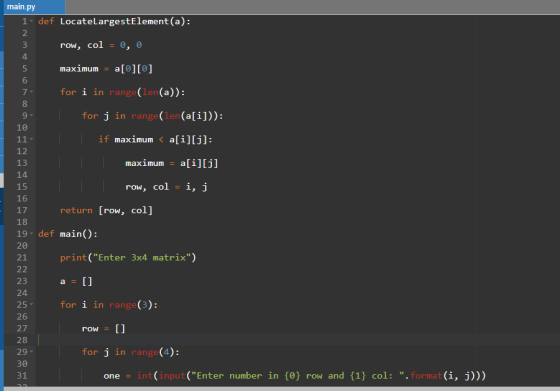Click the 'row, col = 0, 0' line

pos(101,45)
